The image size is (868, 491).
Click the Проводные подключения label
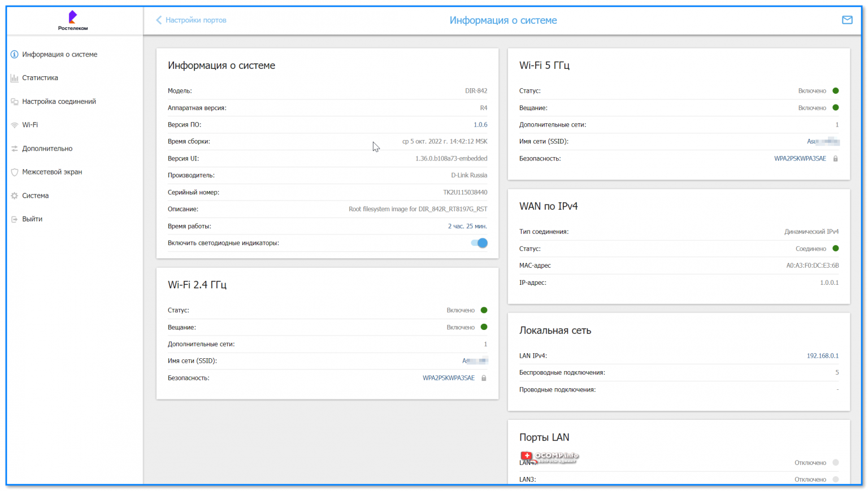coord(557,390)
